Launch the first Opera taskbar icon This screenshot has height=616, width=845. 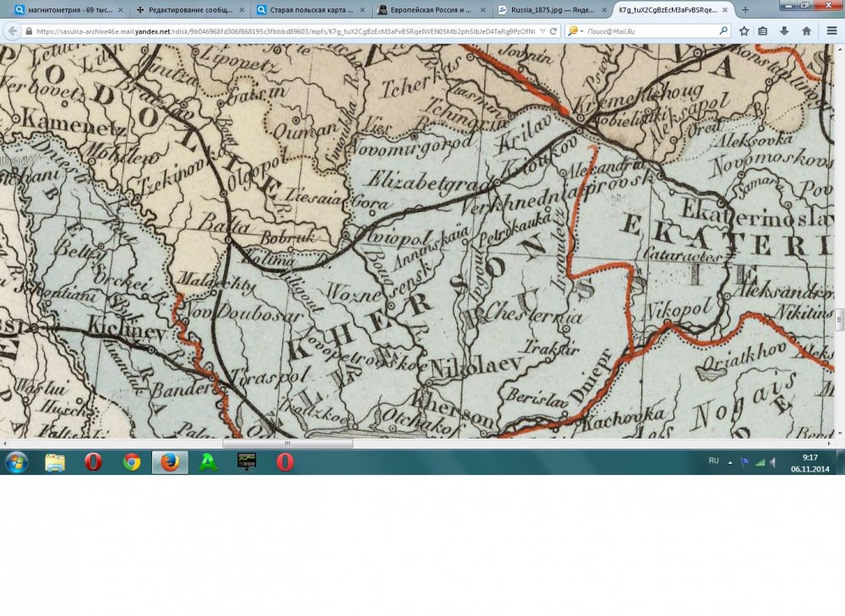(x=93, y=462)
